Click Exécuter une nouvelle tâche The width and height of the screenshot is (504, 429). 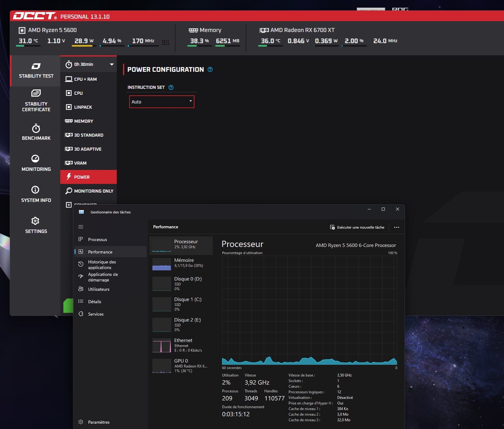pyautogui.click(x=357, y=227)
